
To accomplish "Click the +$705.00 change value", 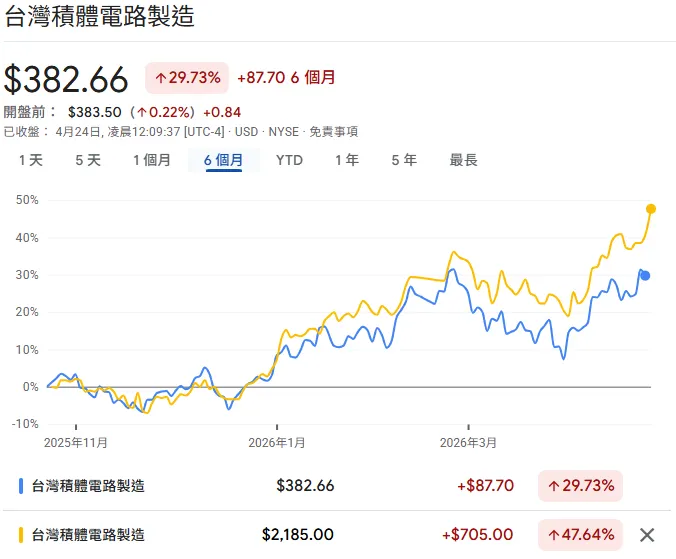I will (x=478, y=535).
